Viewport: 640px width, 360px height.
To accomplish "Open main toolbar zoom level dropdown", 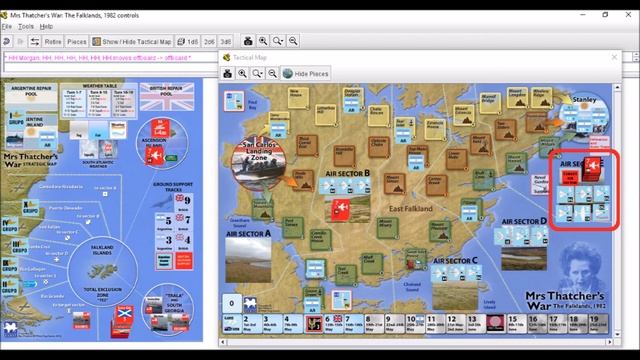I will [278, 41].
